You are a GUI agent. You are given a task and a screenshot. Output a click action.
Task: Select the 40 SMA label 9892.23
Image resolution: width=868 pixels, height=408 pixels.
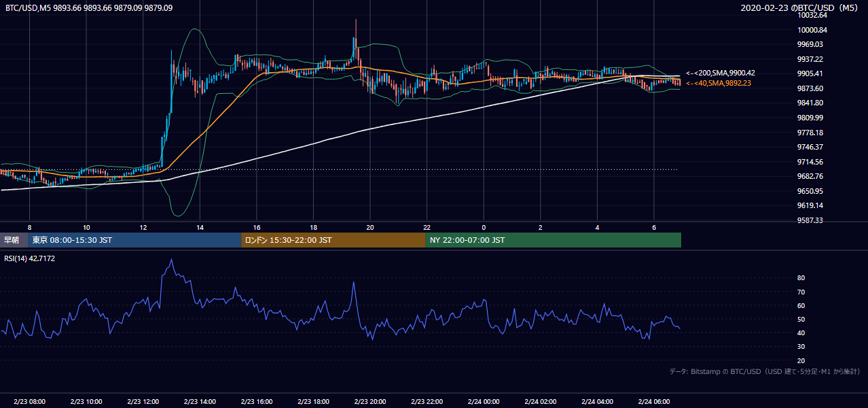719,83
